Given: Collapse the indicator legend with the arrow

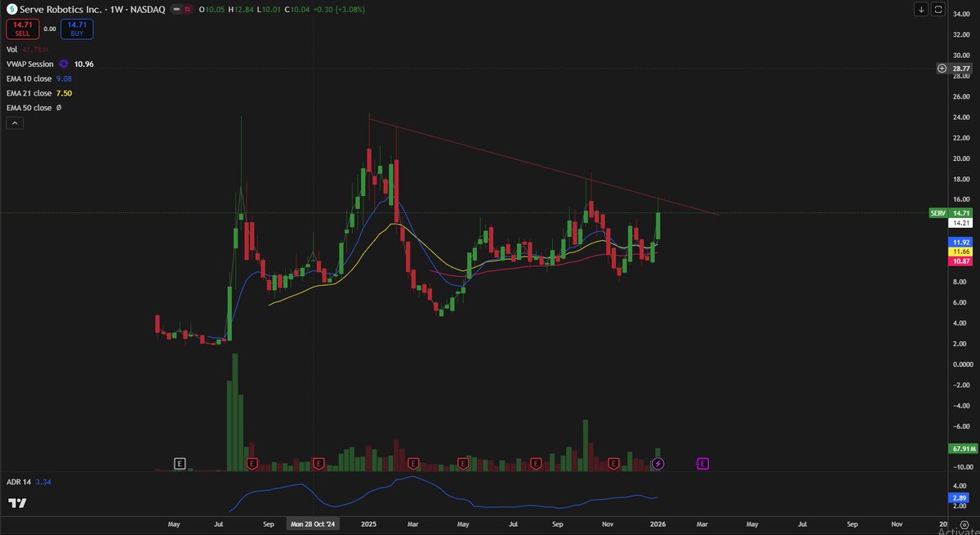Looking at the screenshot, I should pyautogui.click(x=14, y=123).
